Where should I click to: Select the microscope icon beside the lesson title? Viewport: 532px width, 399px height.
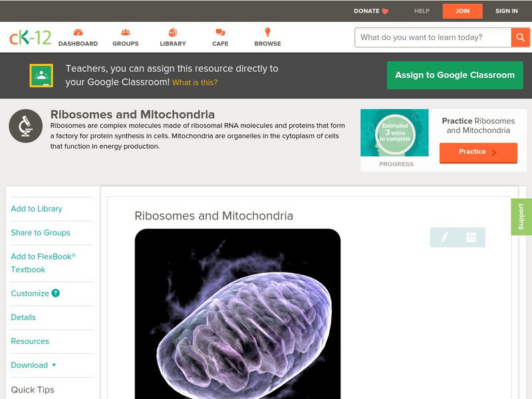[x=25, y=124]
